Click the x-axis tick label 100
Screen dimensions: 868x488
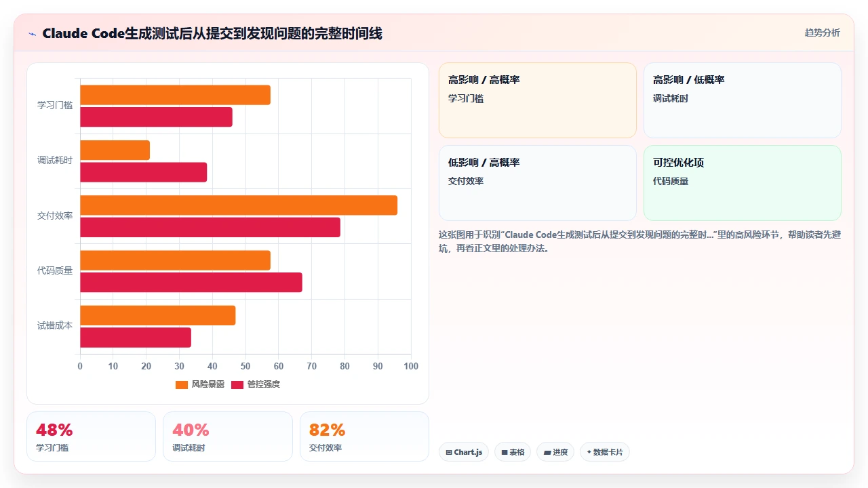(411, 367)
